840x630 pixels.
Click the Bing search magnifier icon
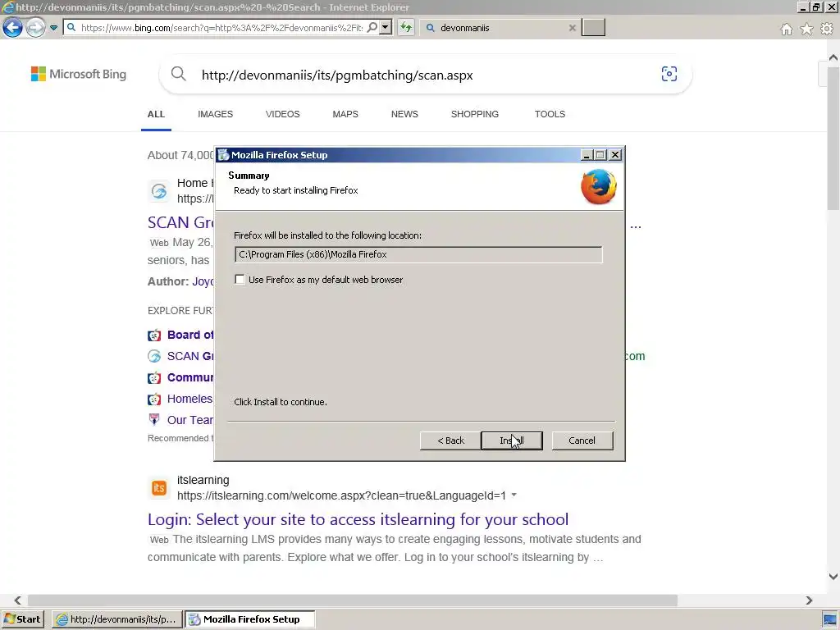pyautogui.click(x=178, y=74)
